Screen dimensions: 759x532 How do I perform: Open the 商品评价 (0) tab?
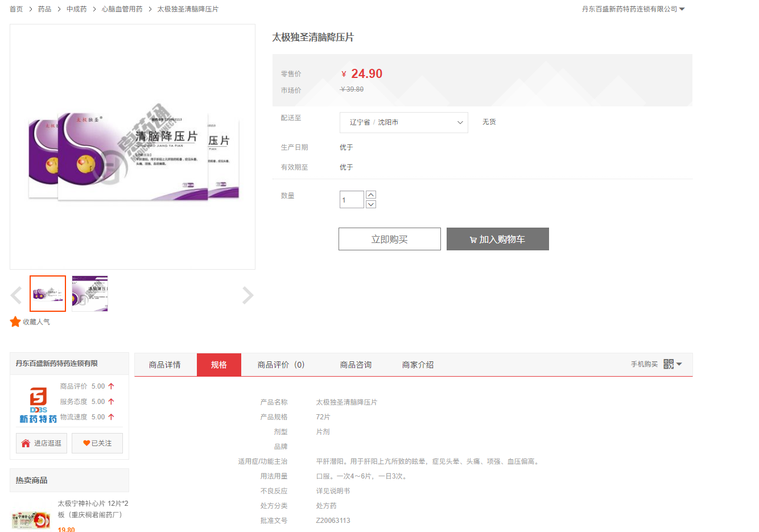click(x=281, y=365)
